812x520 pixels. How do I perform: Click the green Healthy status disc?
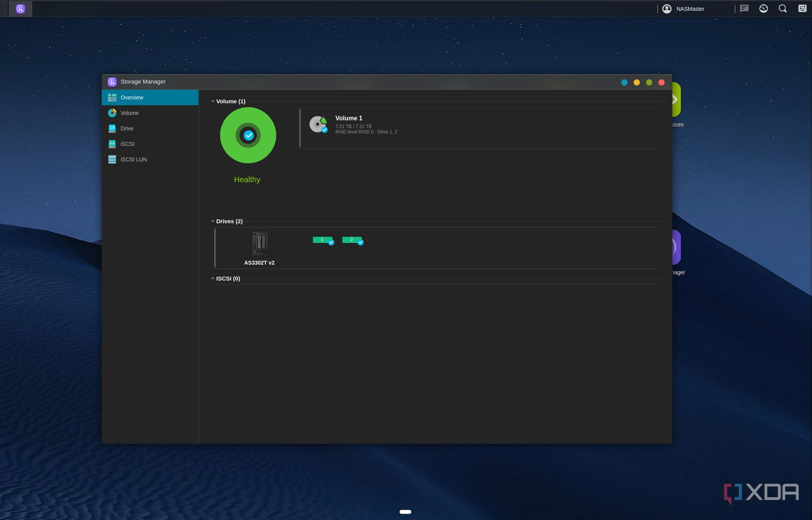pos(248,135)
